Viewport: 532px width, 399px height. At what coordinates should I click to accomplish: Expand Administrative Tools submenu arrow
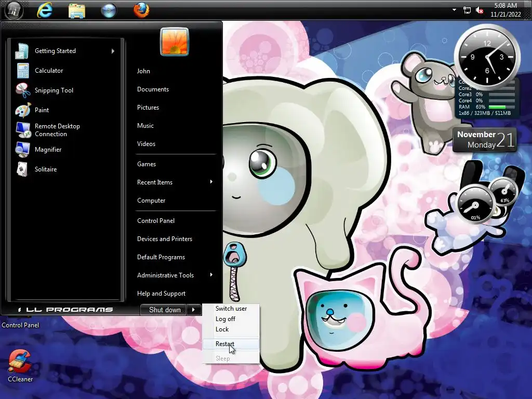point(211,275)
